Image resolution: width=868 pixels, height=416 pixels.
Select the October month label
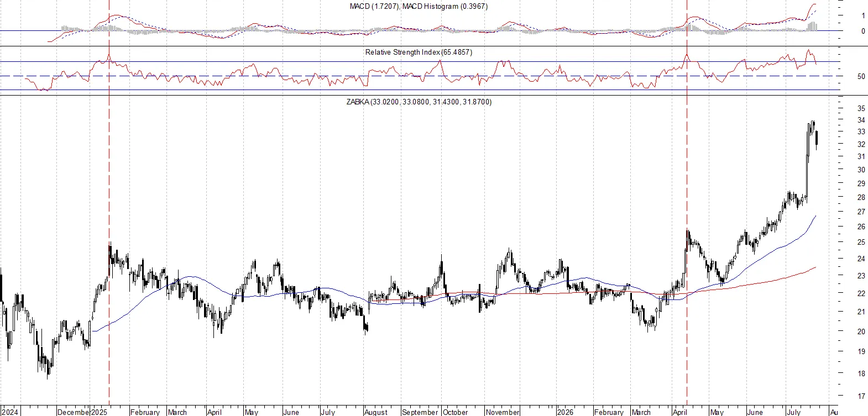456,412
